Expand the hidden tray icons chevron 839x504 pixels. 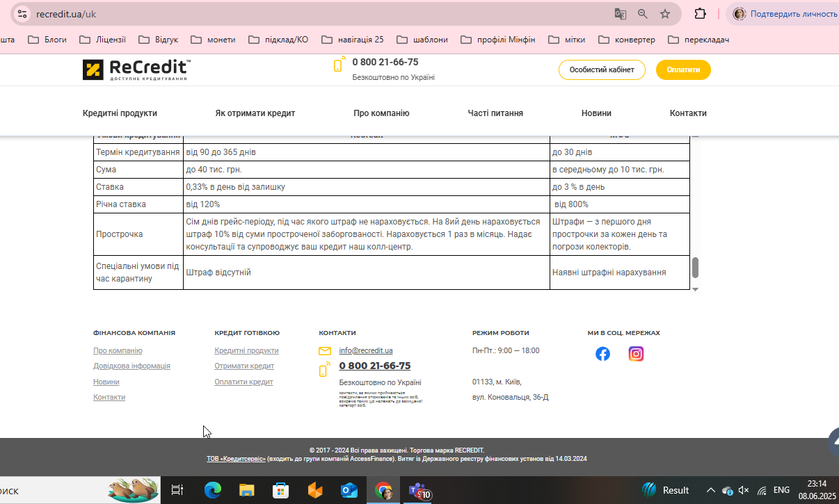pyautogui.click(x=710, y=490)
